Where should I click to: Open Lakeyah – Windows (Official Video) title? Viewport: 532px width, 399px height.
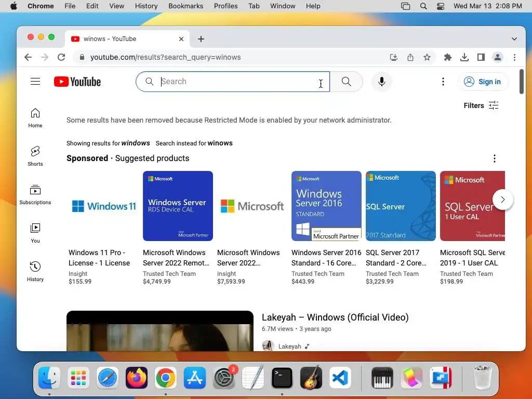(335, 317)
